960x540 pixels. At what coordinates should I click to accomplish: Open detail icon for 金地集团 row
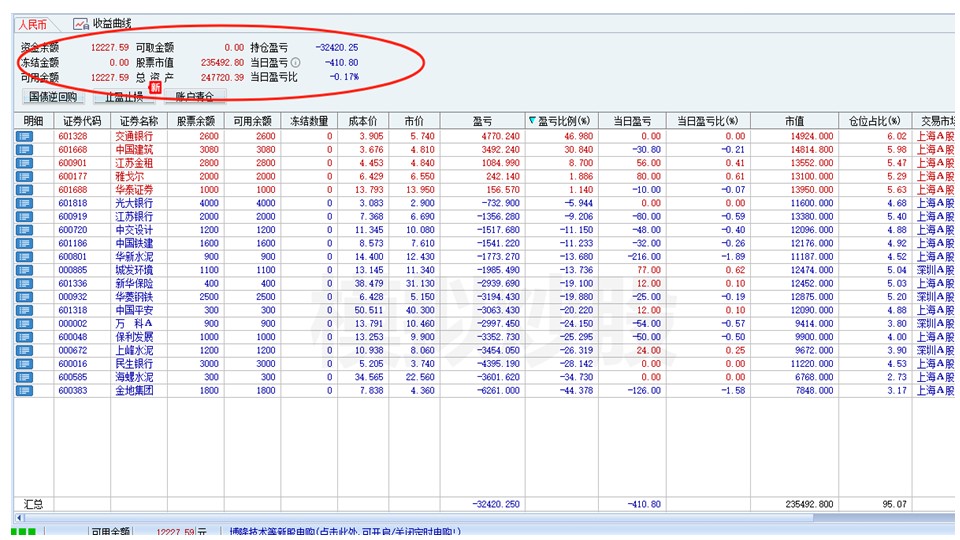[x=24, y=391]
